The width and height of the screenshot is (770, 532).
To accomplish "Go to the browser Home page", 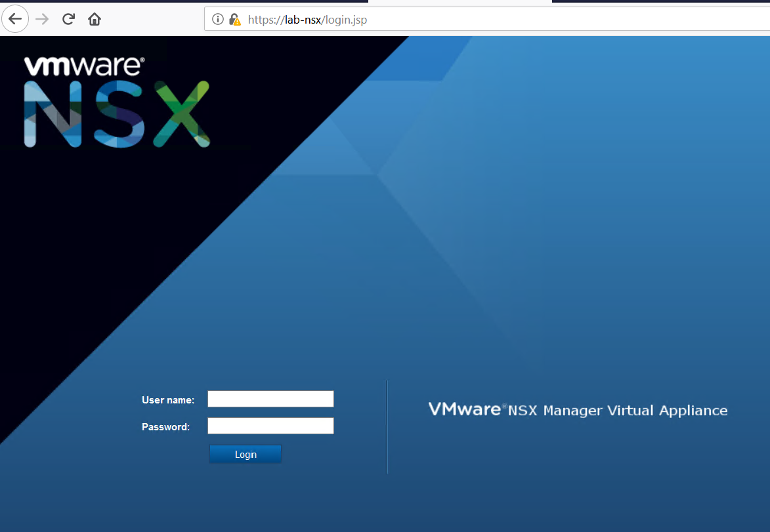I will coord(95,19).
